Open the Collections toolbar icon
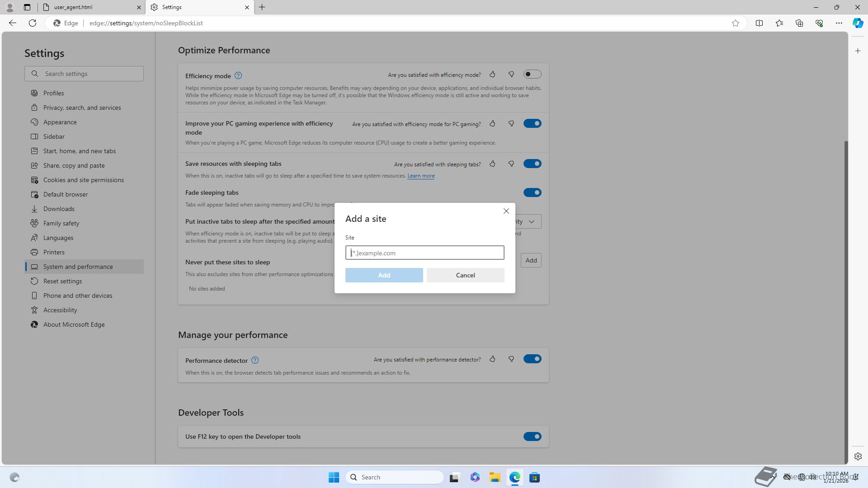868x488 pixels. tap(799, 23)
